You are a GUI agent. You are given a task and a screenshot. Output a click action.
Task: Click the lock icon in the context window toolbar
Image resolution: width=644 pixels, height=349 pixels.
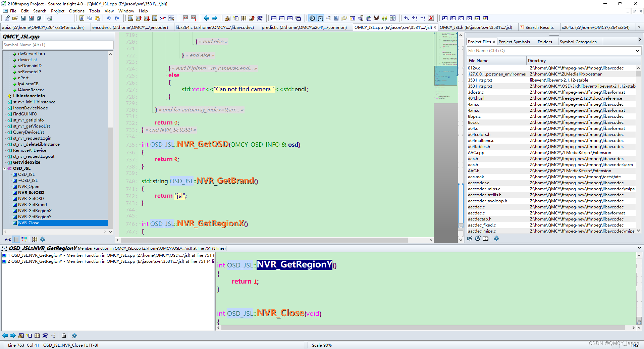[x=64, y=336]
